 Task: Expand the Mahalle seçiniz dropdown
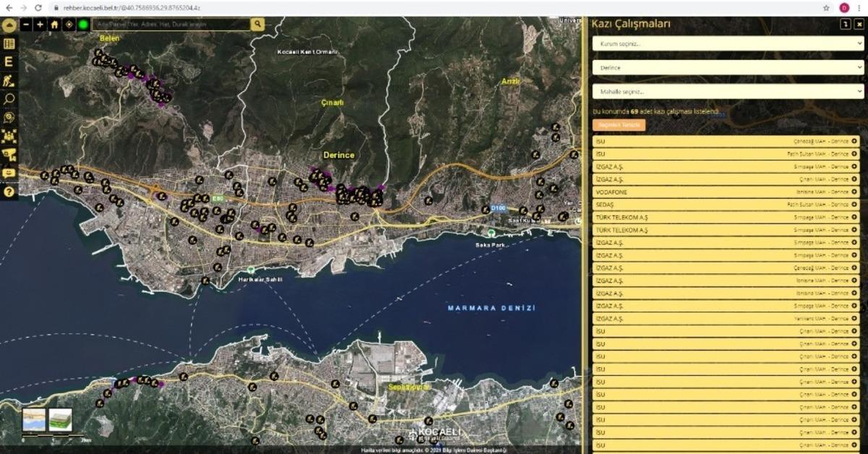tap(727, 91)
